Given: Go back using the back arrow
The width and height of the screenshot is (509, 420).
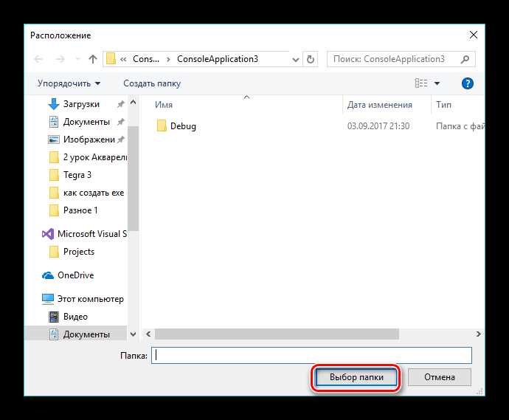Looking at the screenshot, I should pyautogui.click(x=38, y=59).
